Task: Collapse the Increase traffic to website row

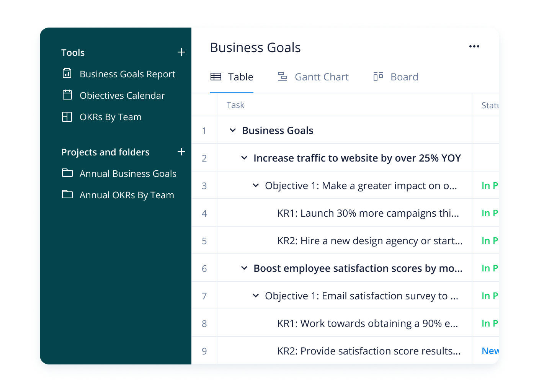Action: [x=244, y=158]
